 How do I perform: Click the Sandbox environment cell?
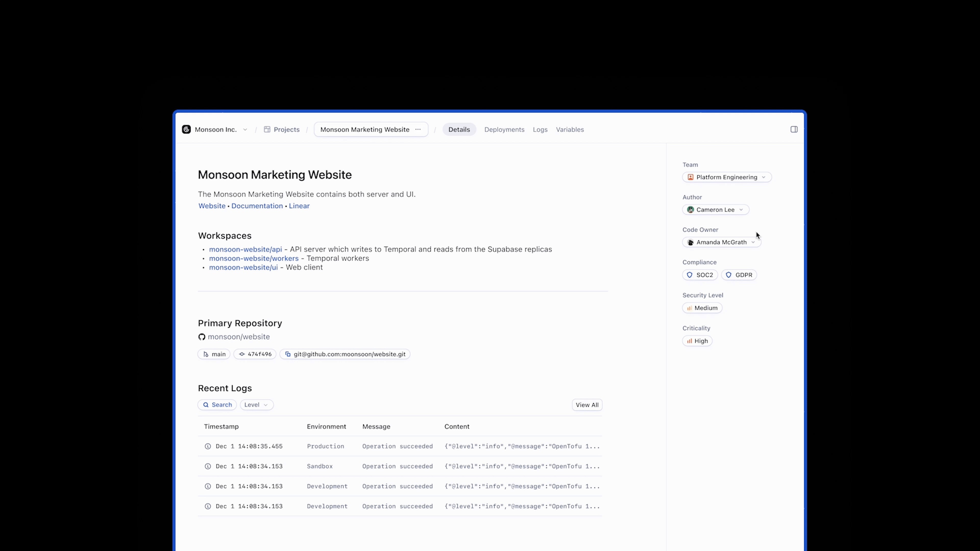click(x=320, y=466)
